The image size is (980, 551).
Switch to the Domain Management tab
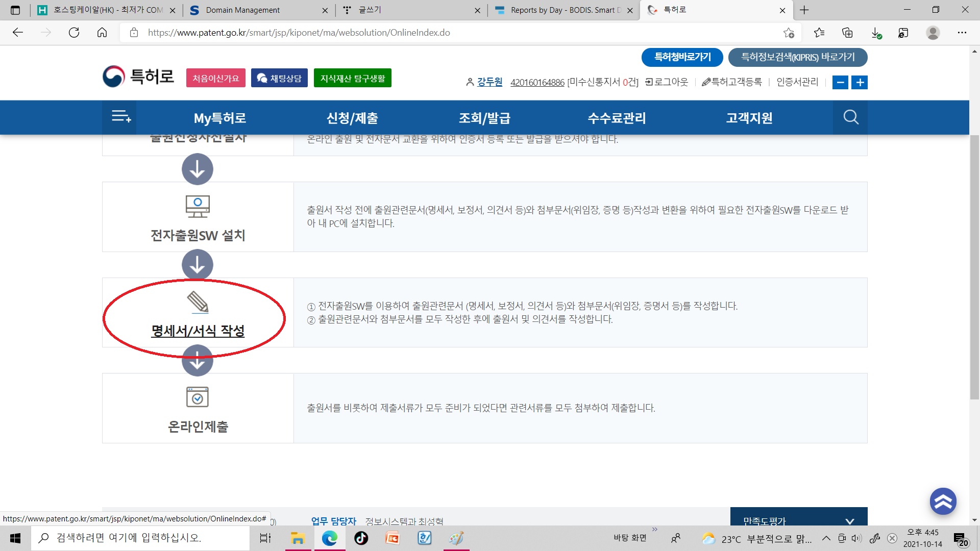click(x=243, y=10)
